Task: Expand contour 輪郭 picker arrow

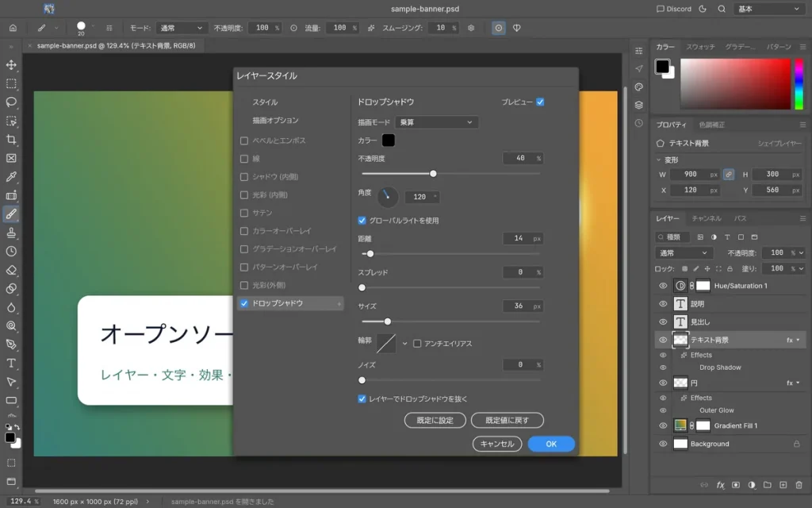Action: tap(404, 344)
